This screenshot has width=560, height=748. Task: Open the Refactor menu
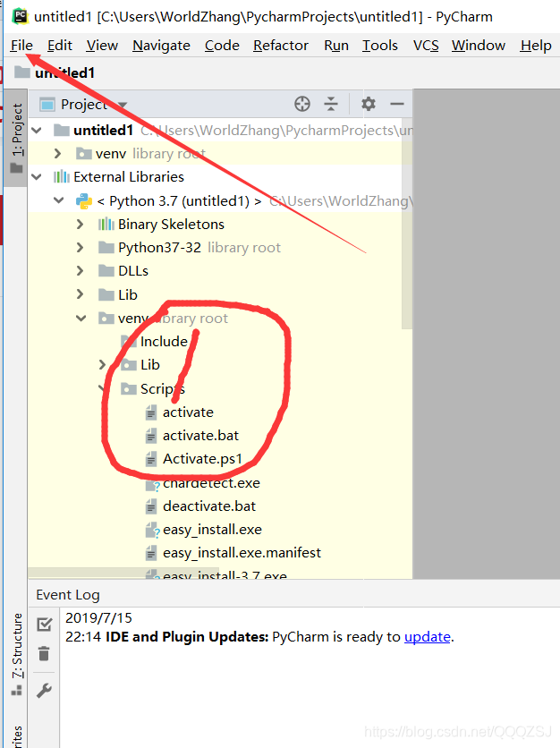point(281,46)
